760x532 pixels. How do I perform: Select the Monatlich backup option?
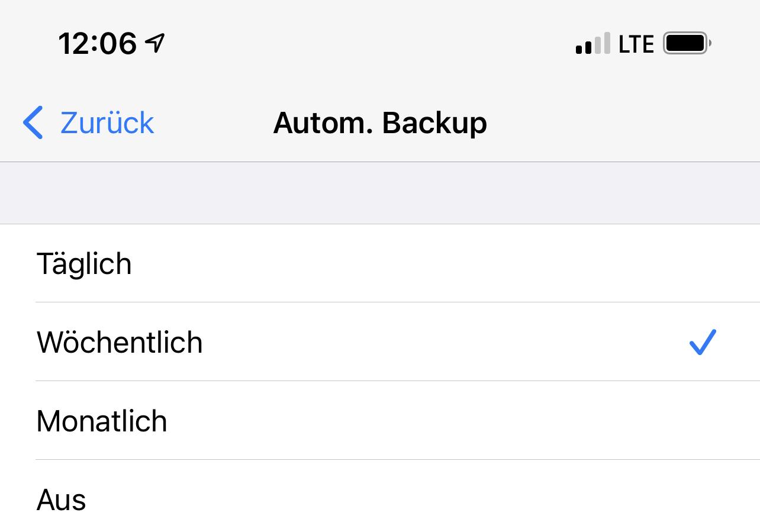(380, 421)
